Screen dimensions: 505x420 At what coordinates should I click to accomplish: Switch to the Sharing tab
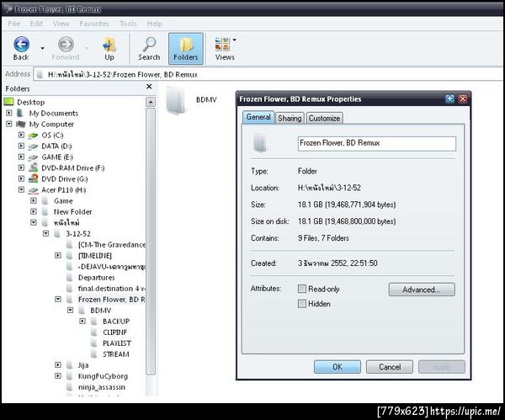pyautogui.click(x=290, y=118)
